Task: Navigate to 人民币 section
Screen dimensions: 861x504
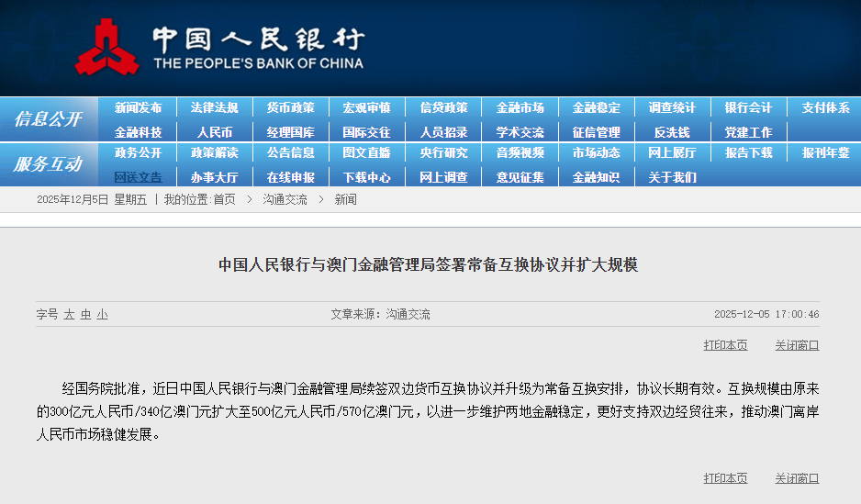Action: 214,132
